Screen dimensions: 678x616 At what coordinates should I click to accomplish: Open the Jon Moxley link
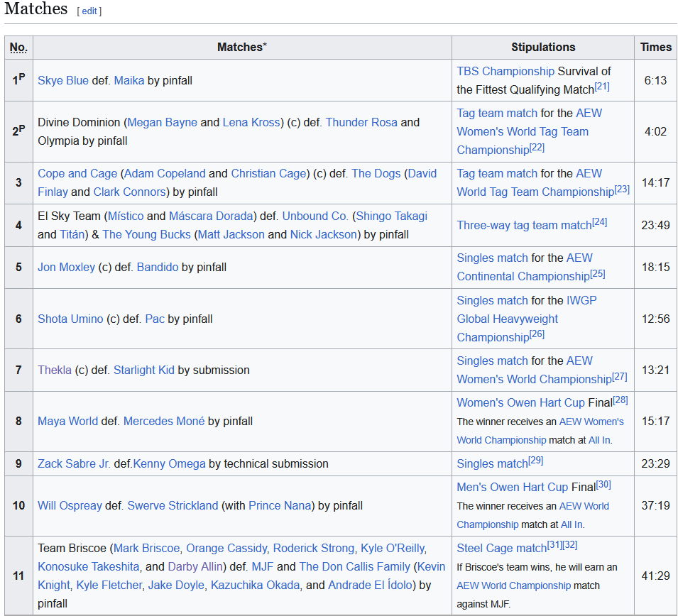pyautogui.click(x=66, y=267)
